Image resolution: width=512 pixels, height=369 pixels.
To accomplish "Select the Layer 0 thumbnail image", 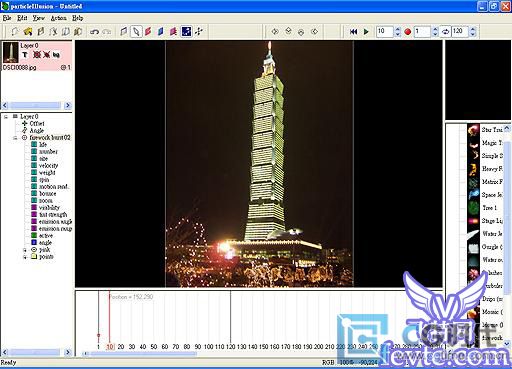I will [x=10, y=52].
